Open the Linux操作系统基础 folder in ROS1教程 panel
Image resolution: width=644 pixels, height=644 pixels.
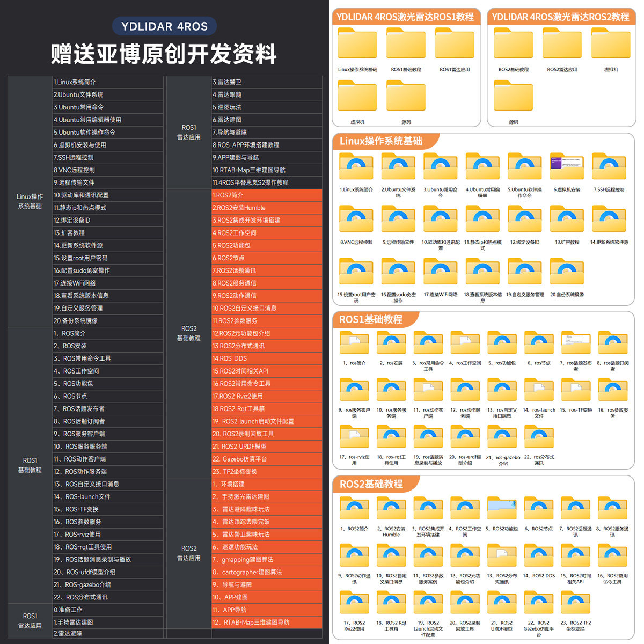(357, 43)
